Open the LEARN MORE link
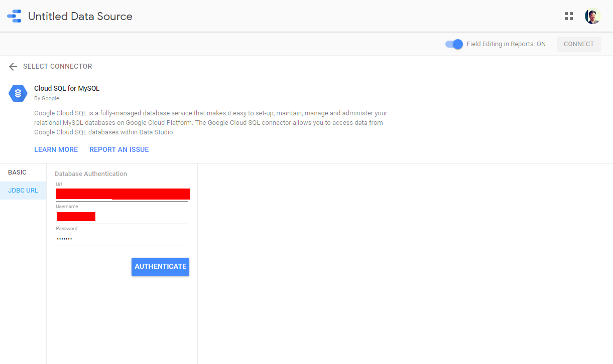The width and height of the screenshot is (613, 364). tap(56, 149)
